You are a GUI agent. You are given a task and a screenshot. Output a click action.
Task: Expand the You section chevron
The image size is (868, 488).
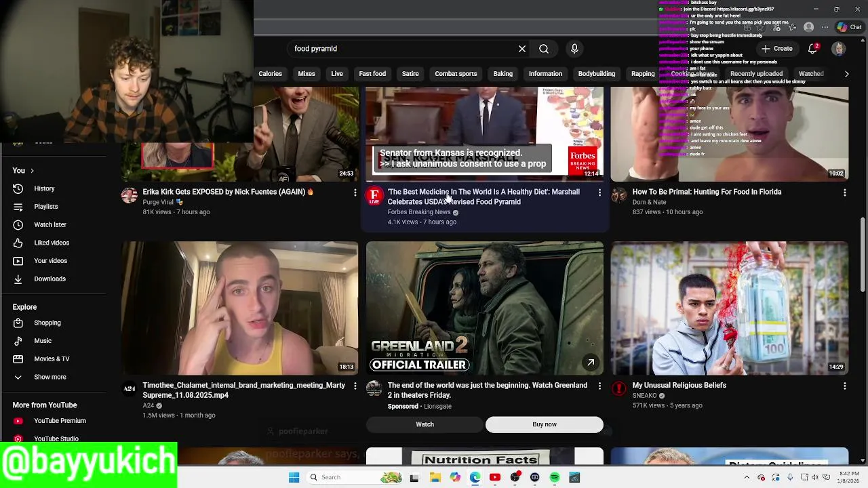pos(32,171)
